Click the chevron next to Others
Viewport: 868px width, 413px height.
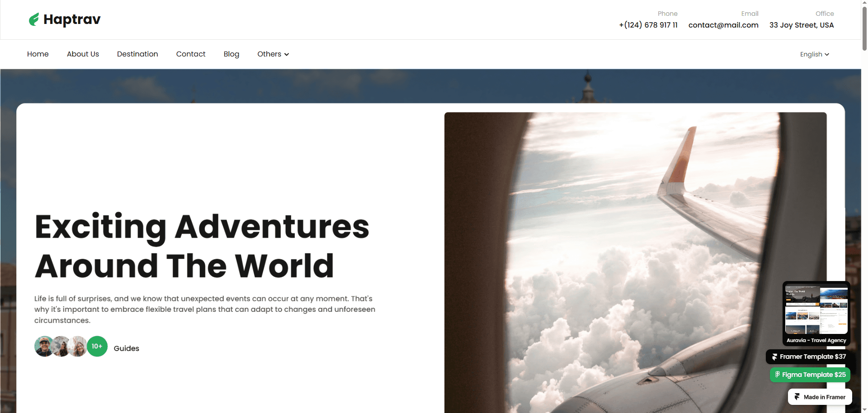[x=287, y=55]
